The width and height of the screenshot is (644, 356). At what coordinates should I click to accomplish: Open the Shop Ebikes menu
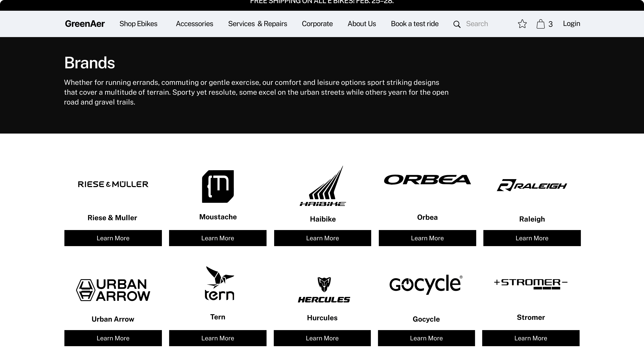(138, 24)
